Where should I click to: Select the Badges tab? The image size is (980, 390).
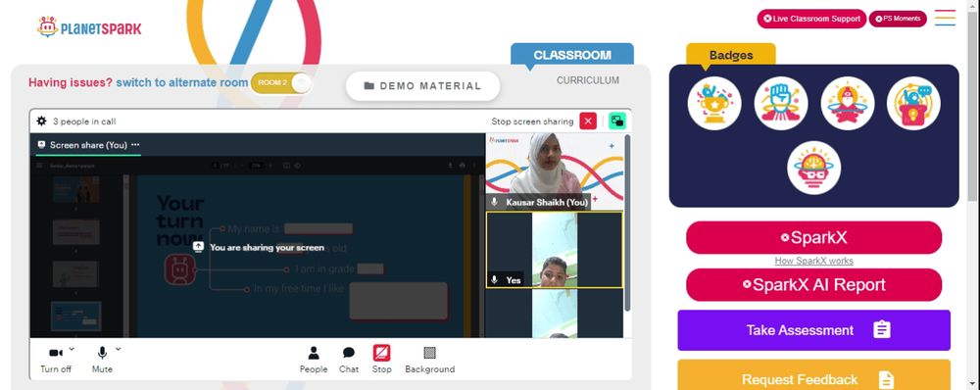[731, 55]
